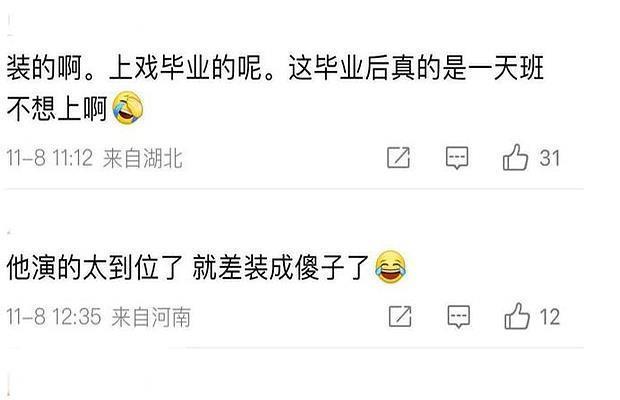The image size is (620, 400).
Task: Click repost icon on Hubei comment
Action: pos(398,158)
